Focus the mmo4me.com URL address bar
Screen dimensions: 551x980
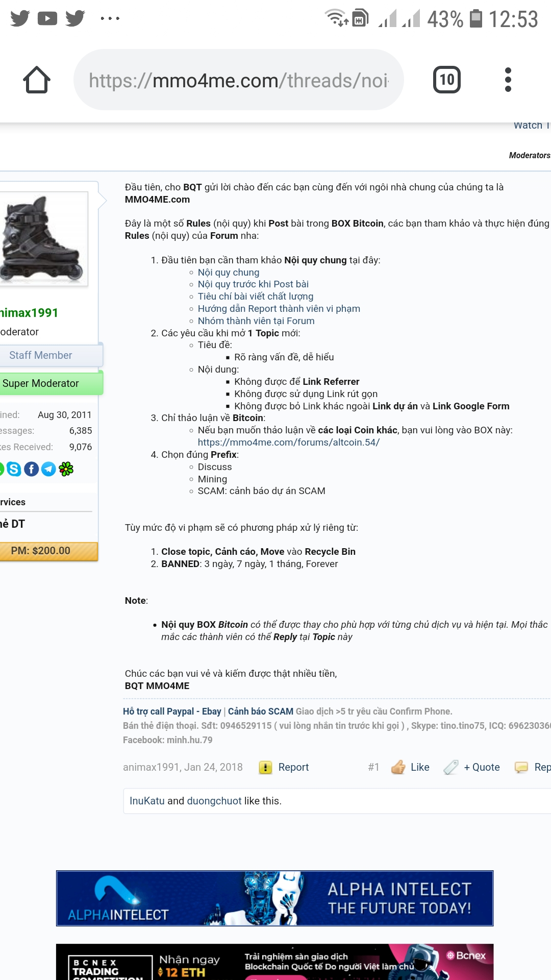[x=239, y=80]
